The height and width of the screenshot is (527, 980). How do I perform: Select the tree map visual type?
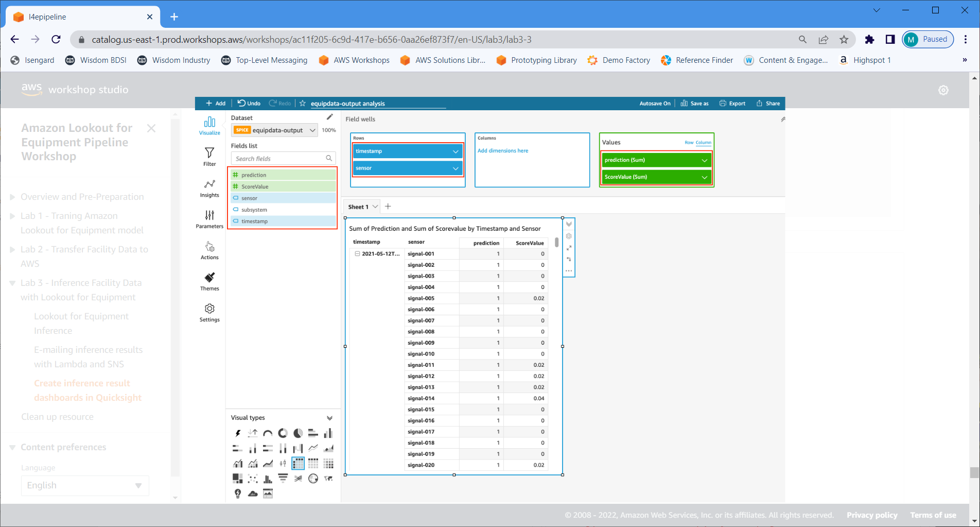point(238,479)
